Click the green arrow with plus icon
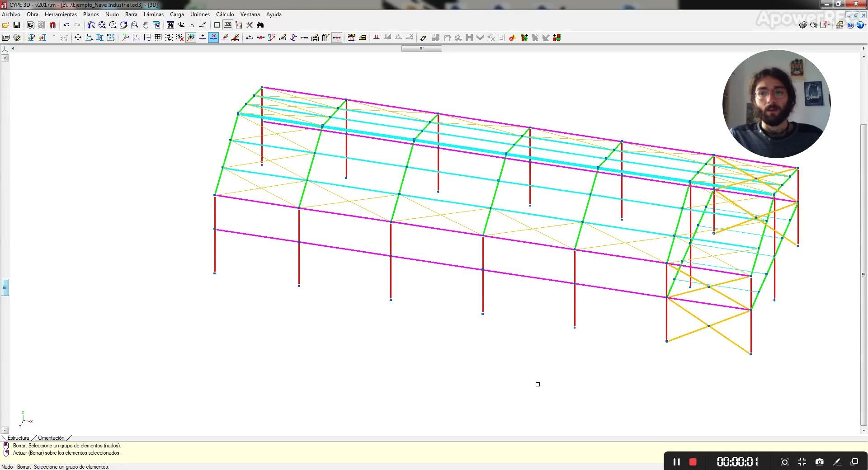 [x=524, y=38]
